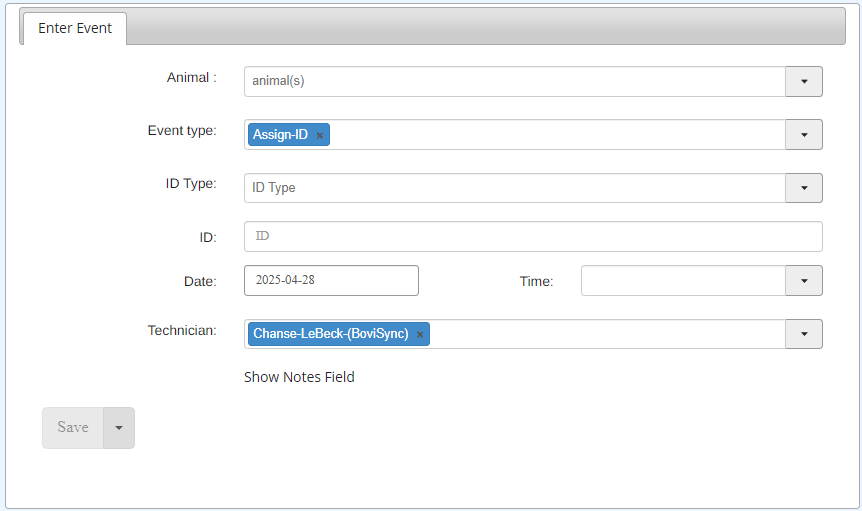
Task: Click empty area of Event type field
Action: tap(555, 135)
